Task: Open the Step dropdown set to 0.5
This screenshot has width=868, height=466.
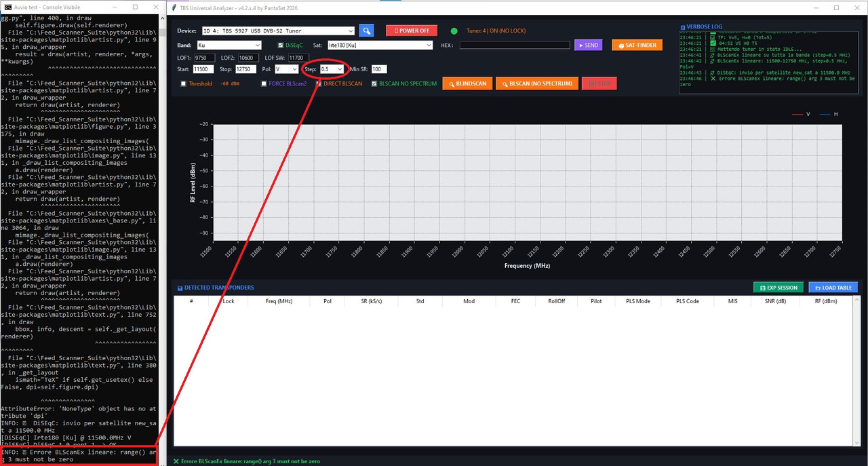Action: (x=331, y=69)
